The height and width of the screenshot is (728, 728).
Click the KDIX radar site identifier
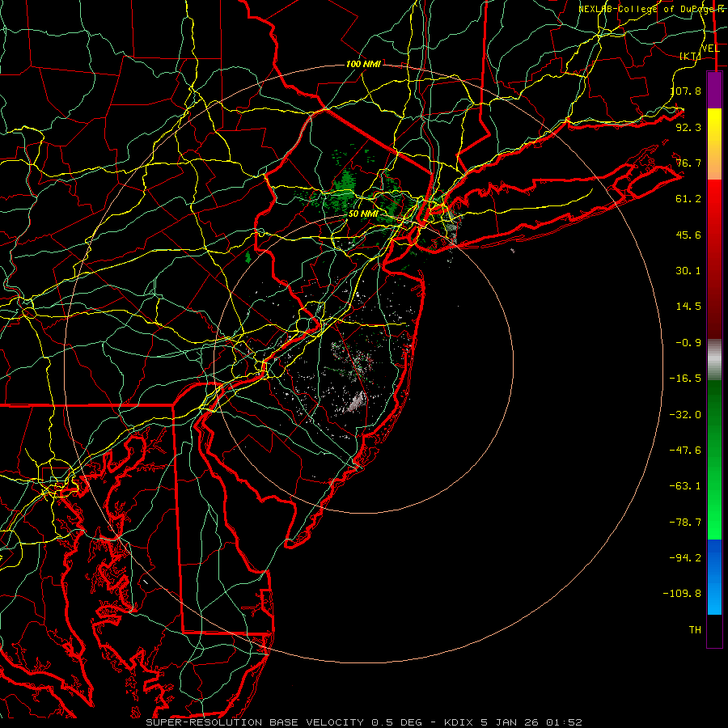459,722
